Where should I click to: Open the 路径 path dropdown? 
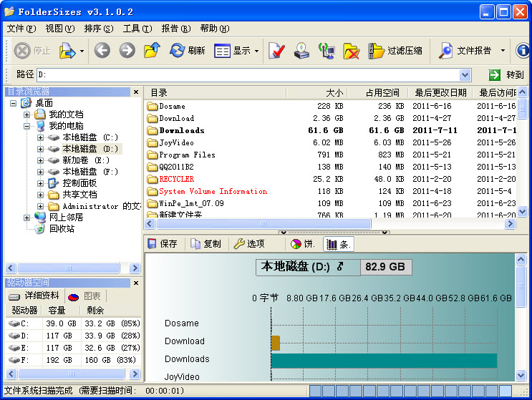(x=465, y=74)
